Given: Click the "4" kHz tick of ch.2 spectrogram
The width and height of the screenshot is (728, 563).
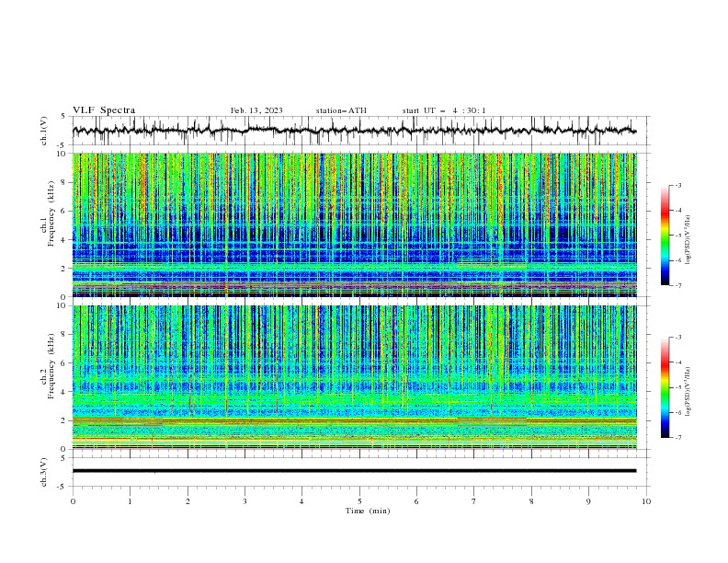Looking at the screenshot, I should click(x=64, y=392).
